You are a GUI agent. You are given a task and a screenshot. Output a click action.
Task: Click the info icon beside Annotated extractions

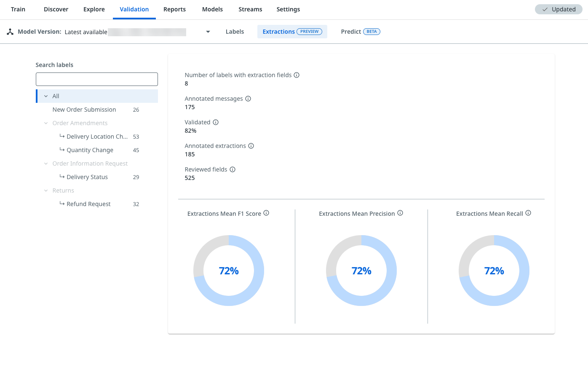coord(251,145)
